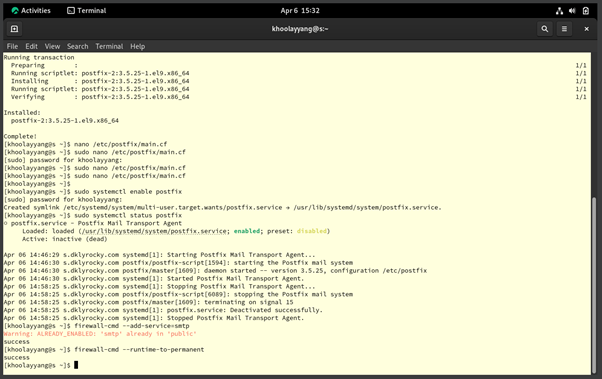Image resolution: width=602 pixels, height=379 pixels.
Task: Click 'firewall-cmd --add-service=smtp' command
Action: point(132,326)
